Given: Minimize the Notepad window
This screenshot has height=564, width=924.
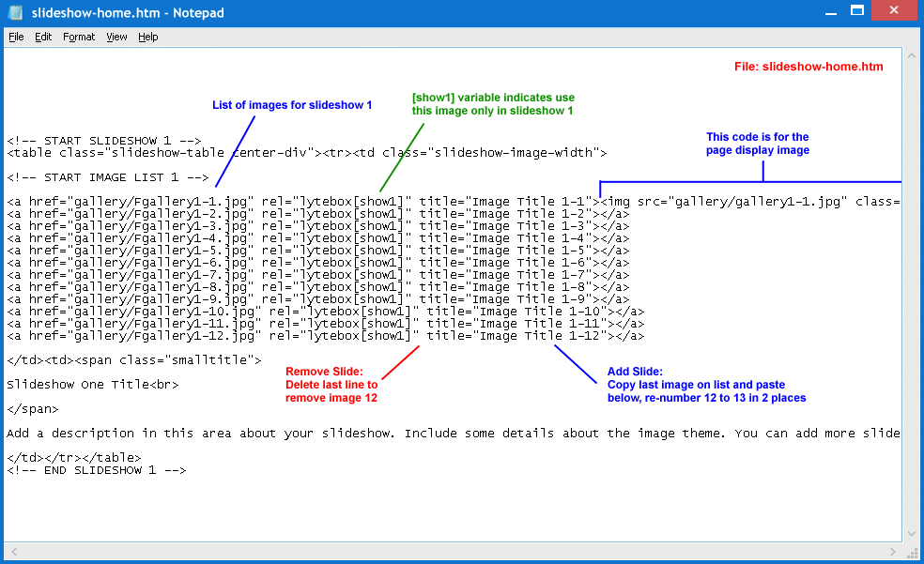Looking at the screenshot, I should click(x=830, y=11).
